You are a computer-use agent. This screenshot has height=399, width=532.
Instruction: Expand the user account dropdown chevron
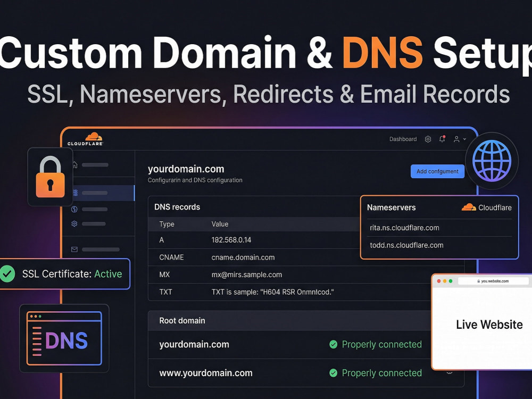click(464, 139)
